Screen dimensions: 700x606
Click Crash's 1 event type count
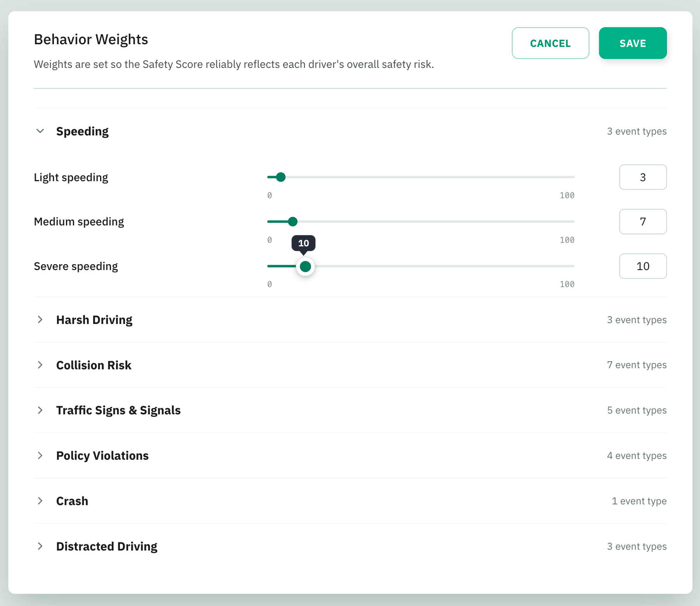tap(639, 501)
